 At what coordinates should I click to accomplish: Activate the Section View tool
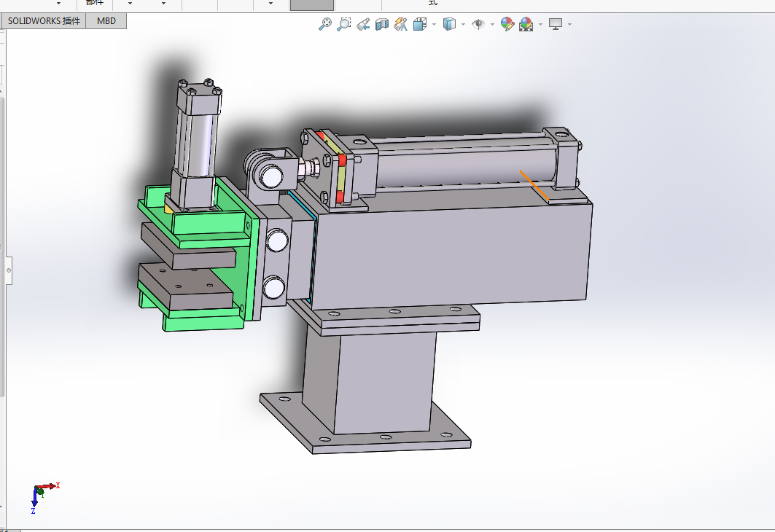click(381, 24)
